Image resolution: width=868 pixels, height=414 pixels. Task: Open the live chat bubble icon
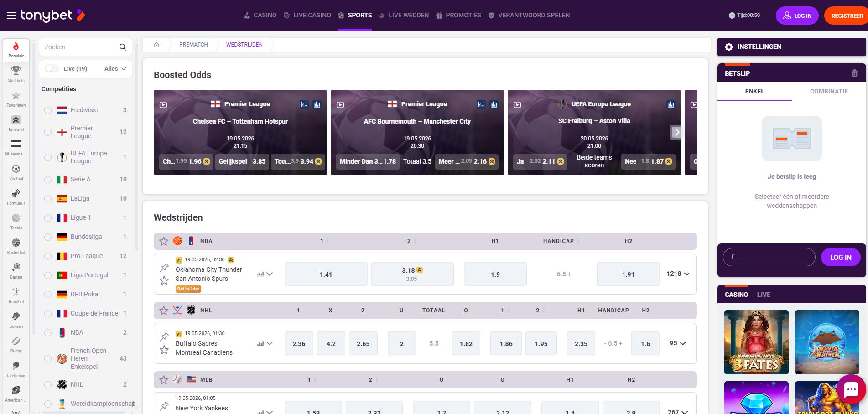(851, 389)
